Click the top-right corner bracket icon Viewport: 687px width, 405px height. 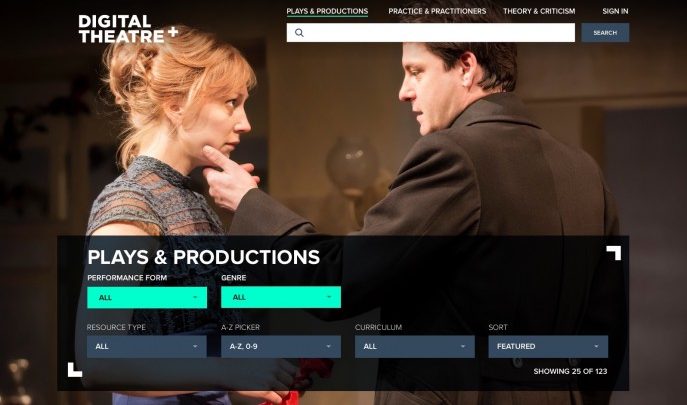coord(614,253)
